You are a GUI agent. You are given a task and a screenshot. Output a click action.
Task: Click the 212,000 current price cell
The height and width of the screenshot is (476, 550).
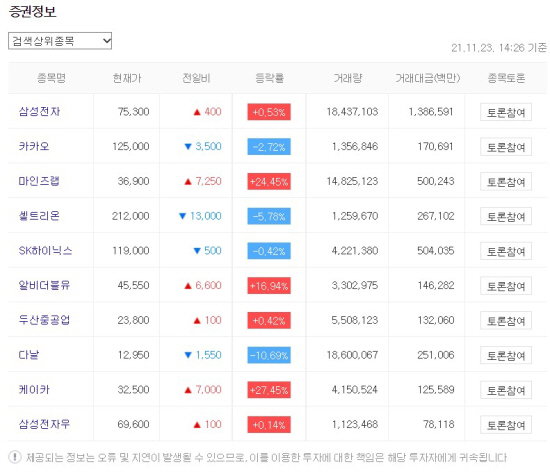pyautogui.click(x=131, y=216)
